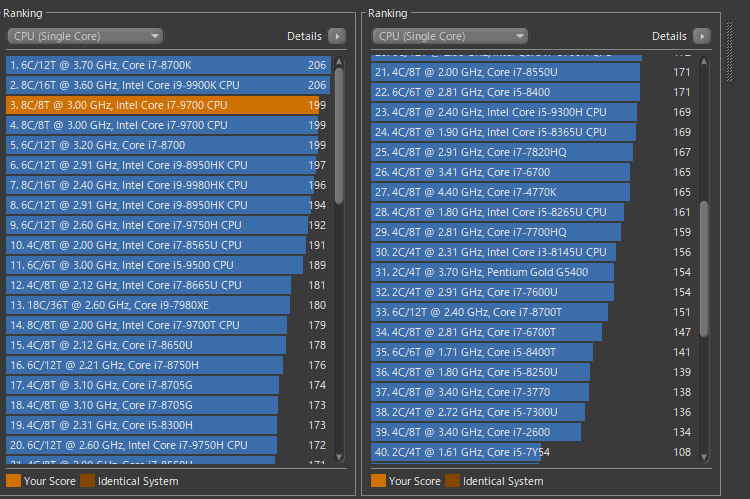Select rank 24 row Intel Core i5-8365U CPU

[533, 133]
